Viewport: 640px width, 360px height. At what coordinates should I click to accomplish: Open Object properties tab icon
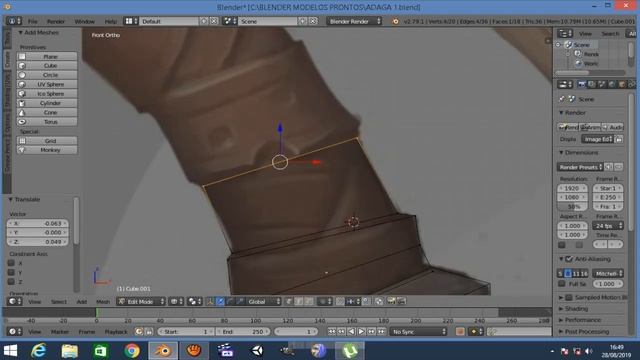click(x=622, y=84)
